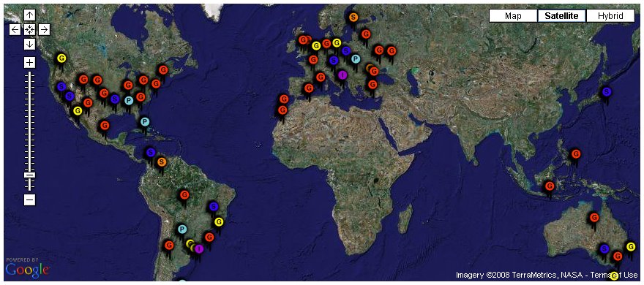The width and height of the screenshot is (644, 285).
Task: Click the red G marker in Mexico
Action: click(105, 126)
